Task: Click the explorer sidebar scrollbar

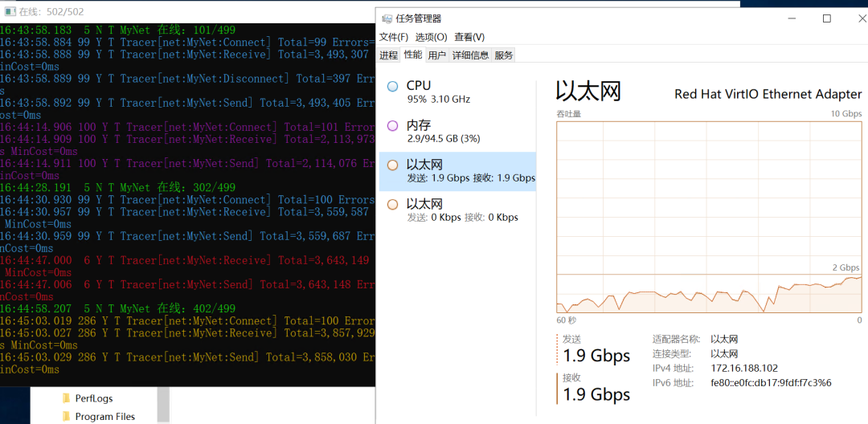Action: click(163, 405)
